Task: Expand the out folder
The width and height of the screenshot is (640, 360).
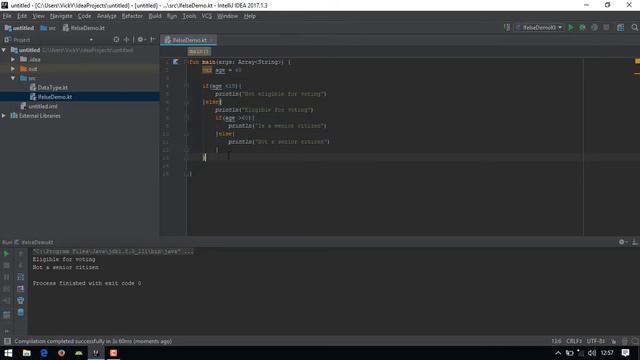Action: [13, 69]
